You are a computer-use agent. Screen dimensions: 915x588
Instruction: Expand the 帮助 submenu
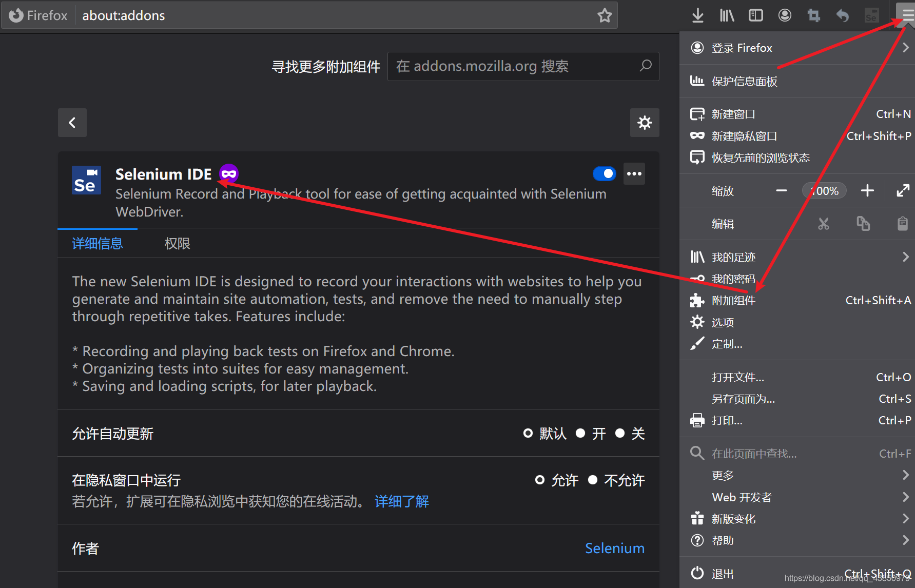tap(797, 540)
